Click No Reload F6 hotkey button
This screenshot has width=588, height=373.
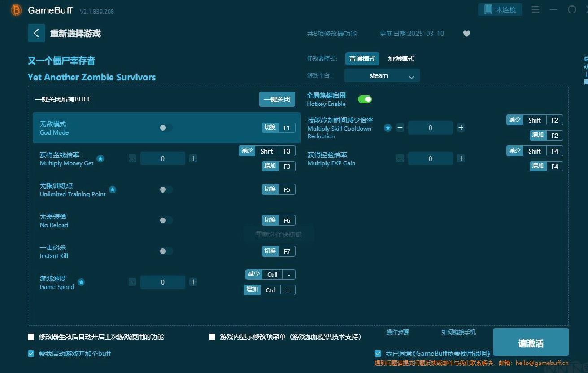(x=279, y=220)
